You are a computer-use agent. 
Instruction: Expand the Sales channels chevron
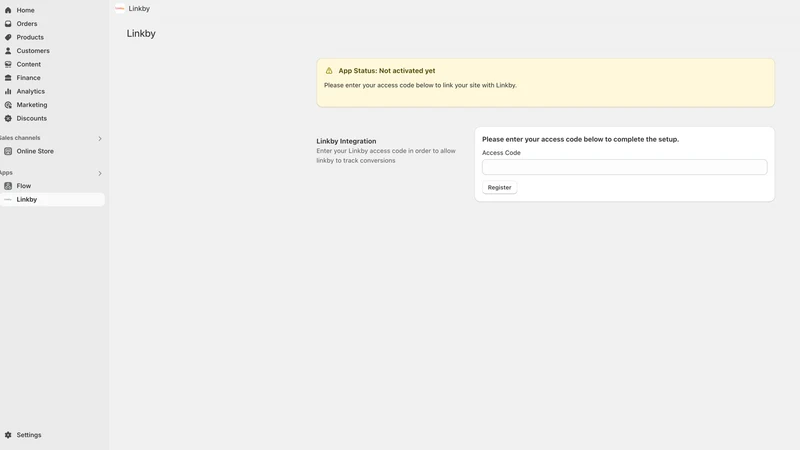(100, 138)
